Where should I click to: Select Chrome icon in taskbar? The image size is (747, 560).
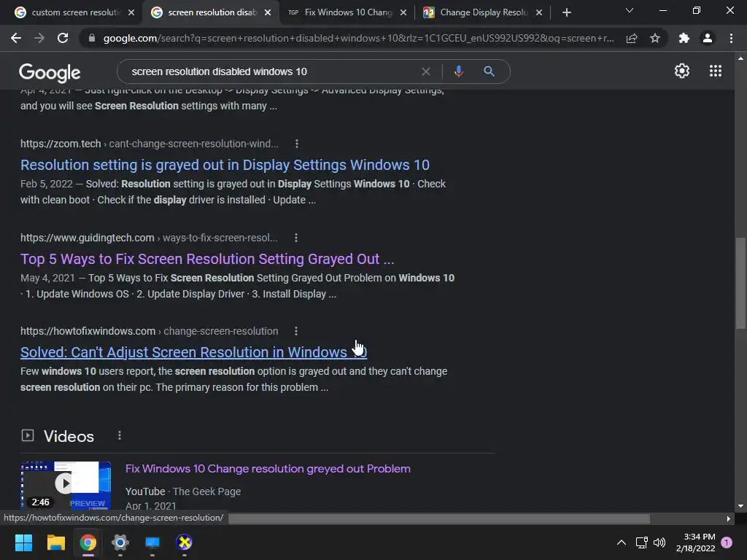88,542
